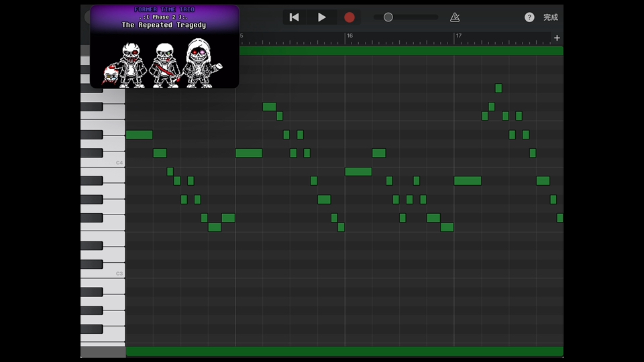Click the volume slider knob

click(x=388, y=17)
